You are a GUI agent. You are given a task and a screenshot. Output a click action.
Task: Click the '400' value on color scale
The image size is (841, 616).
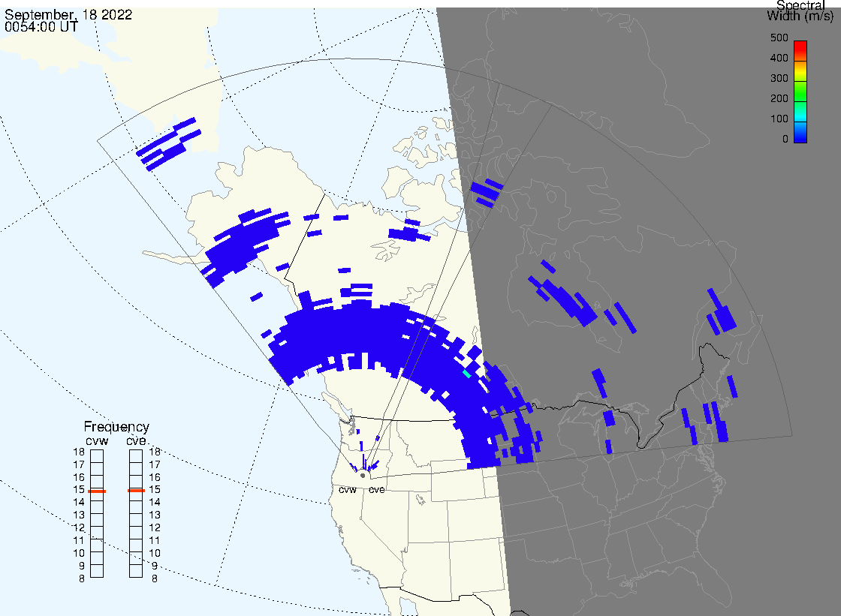point(779,58)
